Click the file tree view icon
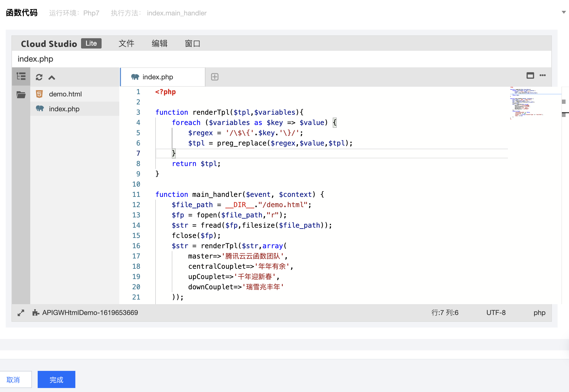Viewport: 569px width, 392px height. point(21,76)
